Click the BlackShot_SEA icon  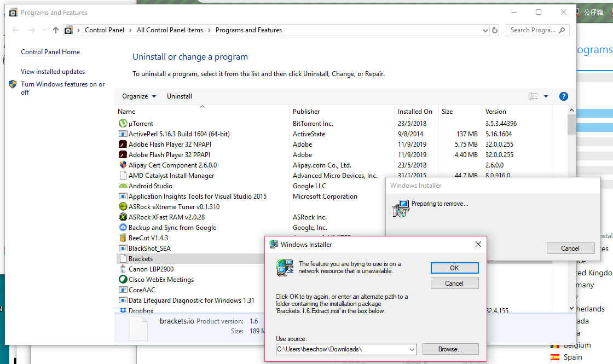coord(123,249)
